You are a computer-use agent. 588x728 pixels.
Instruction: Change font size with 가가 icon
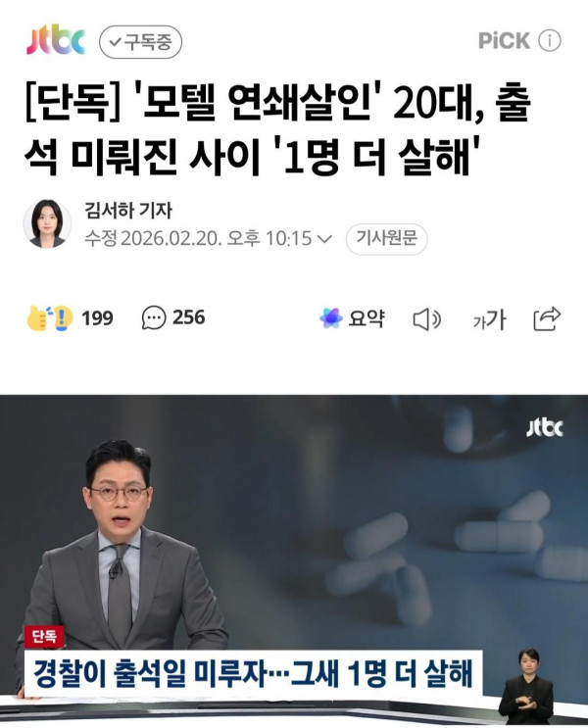pos(490,319)
